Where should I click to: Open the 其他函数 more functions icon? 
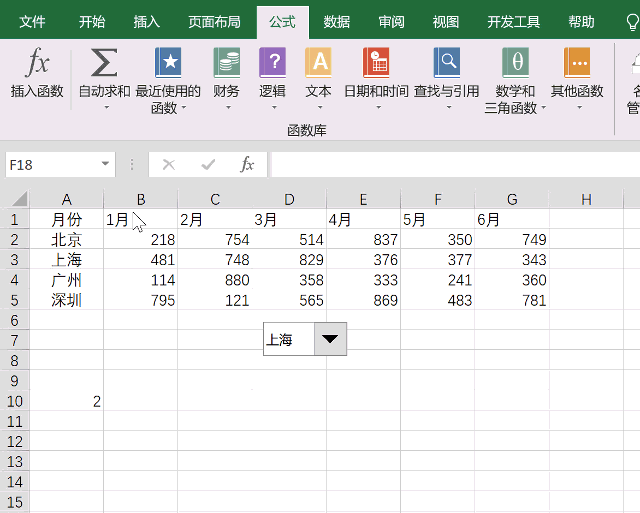[x=577, y=62]
